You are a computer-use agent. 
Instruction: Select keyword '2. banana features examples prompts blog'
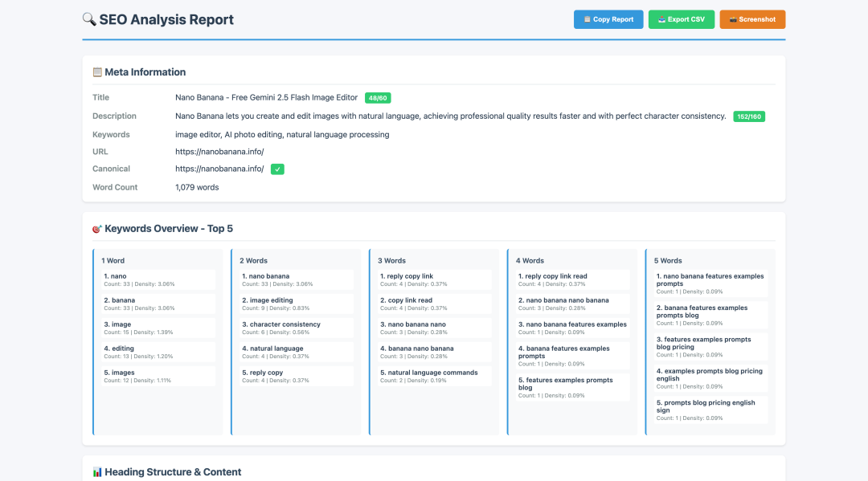tap(710, 315)
